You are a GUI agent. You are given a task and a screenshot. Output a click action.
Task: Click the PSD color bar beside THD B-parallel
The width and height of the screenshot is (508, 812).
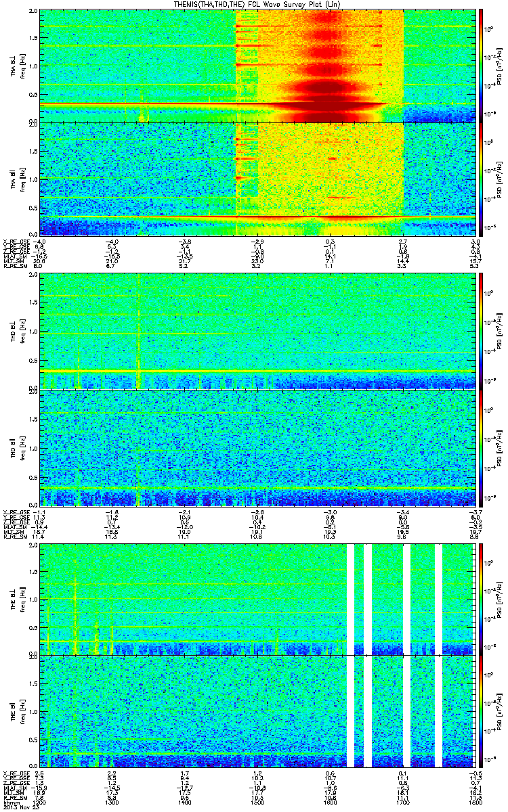pos(481,447)
